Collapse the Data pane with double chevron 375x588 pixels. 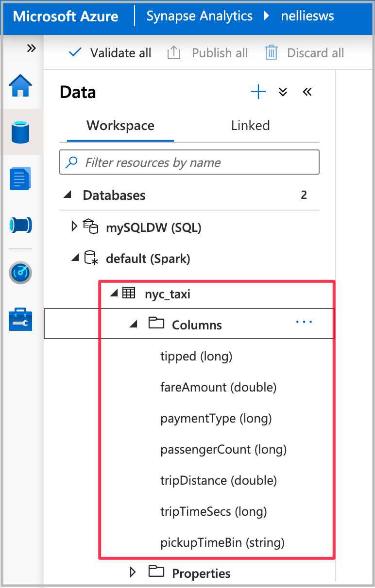(x=307, y=92)
